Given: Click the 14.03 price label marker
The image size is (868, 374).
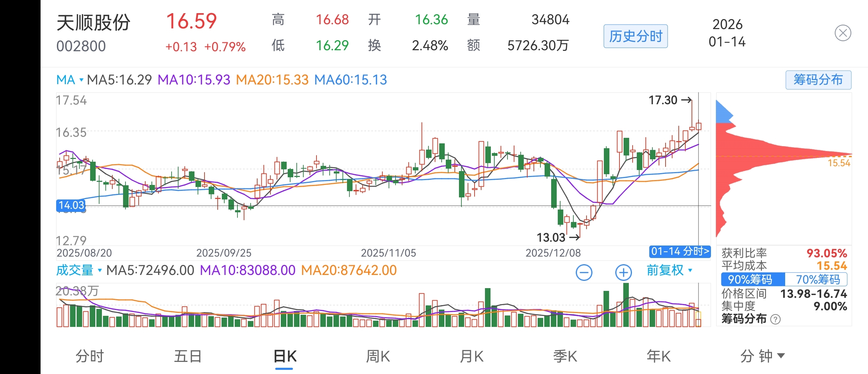Looking at the screenshot, I should 71,205.
